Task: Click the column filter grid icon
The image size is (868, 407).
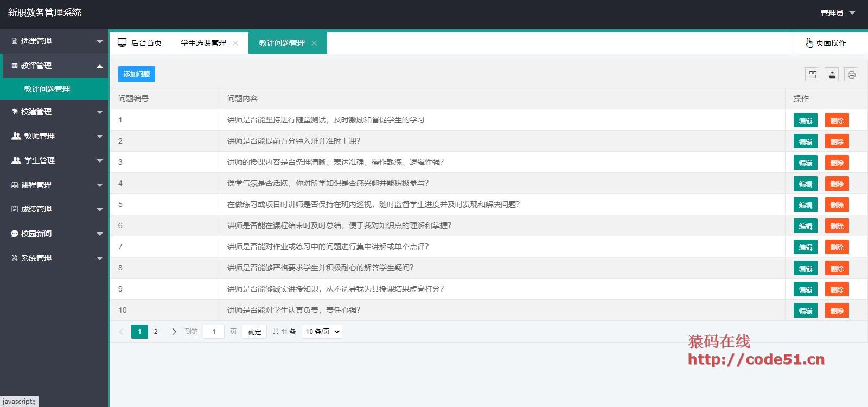Action: click(x=812, y=75)
